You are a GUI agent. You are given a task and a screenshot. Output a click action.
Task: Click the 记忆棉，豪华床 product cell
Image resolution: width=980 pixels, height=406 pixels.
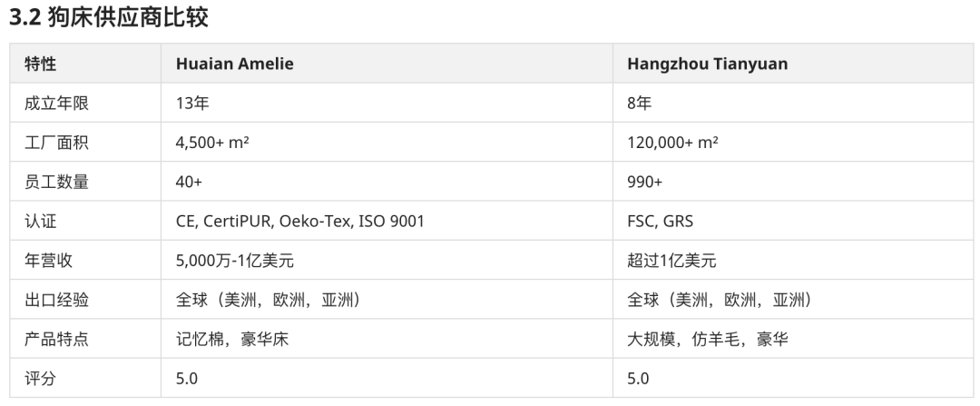coord(387,339)
